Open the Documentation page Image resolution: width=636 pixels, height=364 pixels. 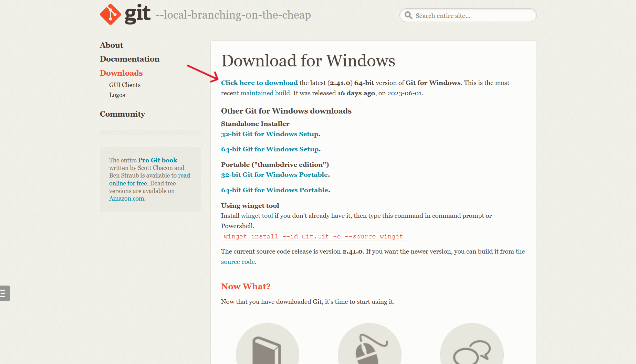click(x=129, y=59)
